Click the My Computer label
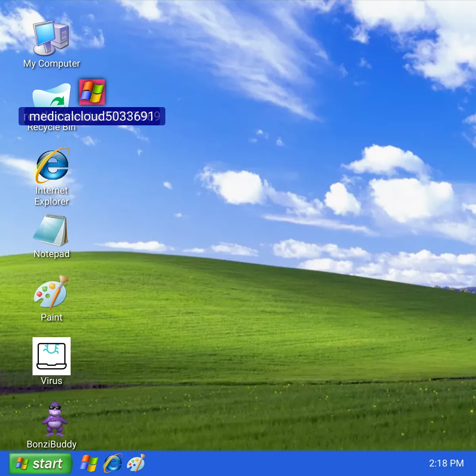 point(52,63)
